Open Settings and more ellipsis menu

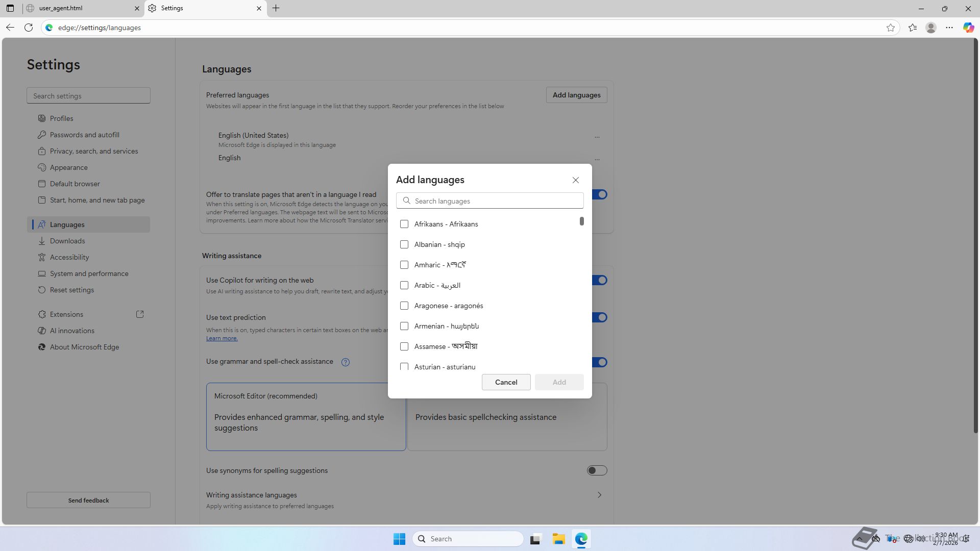click(949, 28)
